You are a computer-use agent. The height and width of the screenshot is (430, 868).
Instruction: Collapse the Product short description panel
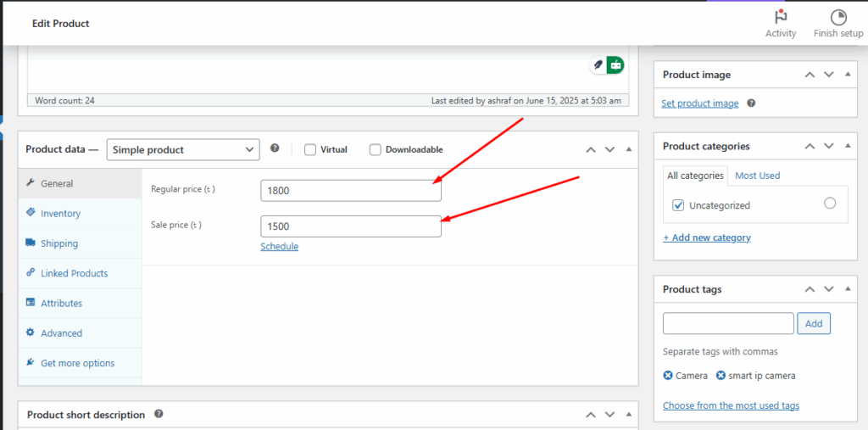(x=628, y=415)
